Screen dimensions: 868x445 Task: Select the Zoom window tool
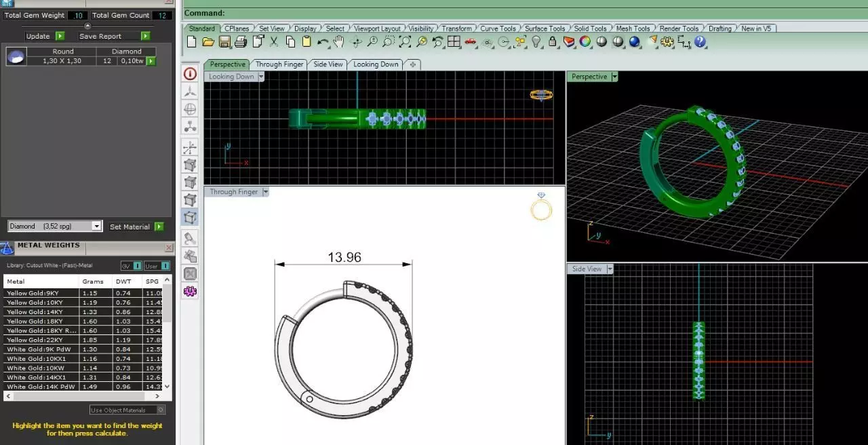click(x=389, y=42)
